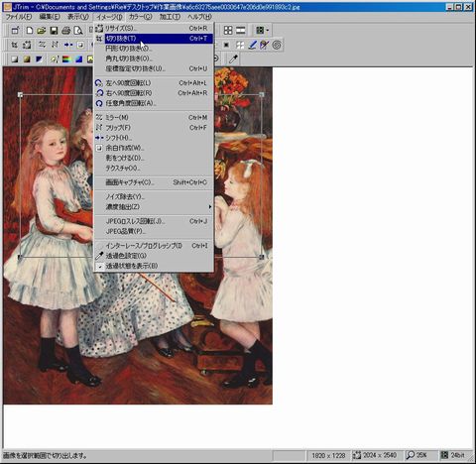The image size is (476, 464).
Task: Choose 角丸切り抜き(O) rounded crop item
Action: click(x=154, y=58)
